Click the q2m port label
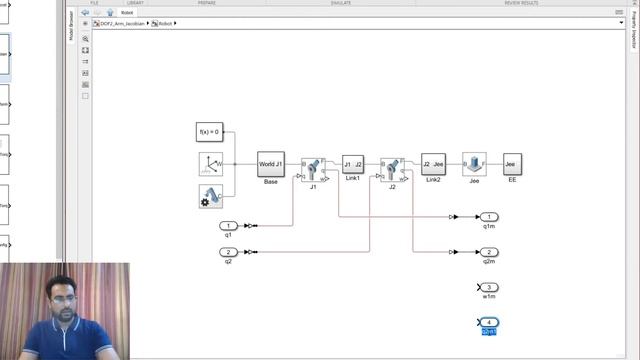 [x=489, y=261]
